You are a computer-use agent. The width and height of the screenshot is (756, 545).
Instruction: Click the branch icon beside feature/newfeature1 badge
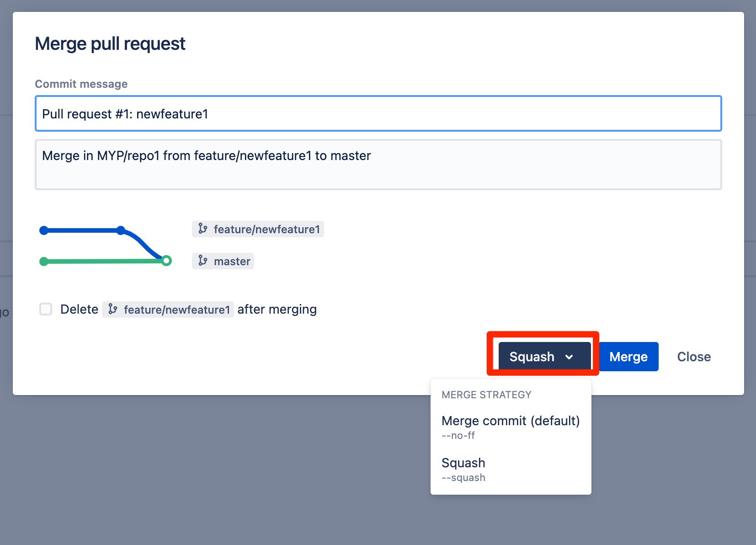click(x=203, y=229)
